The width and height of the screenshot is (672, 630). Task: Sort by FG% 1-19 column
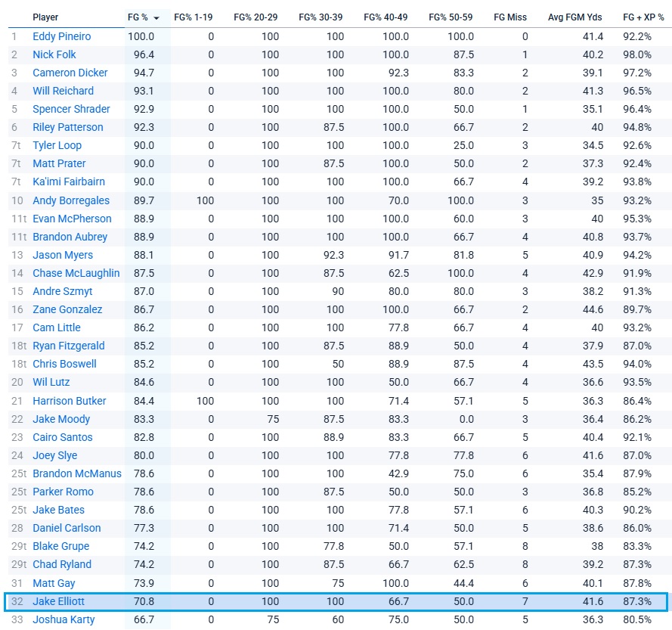pyautogui.click(x=194, y=17)
